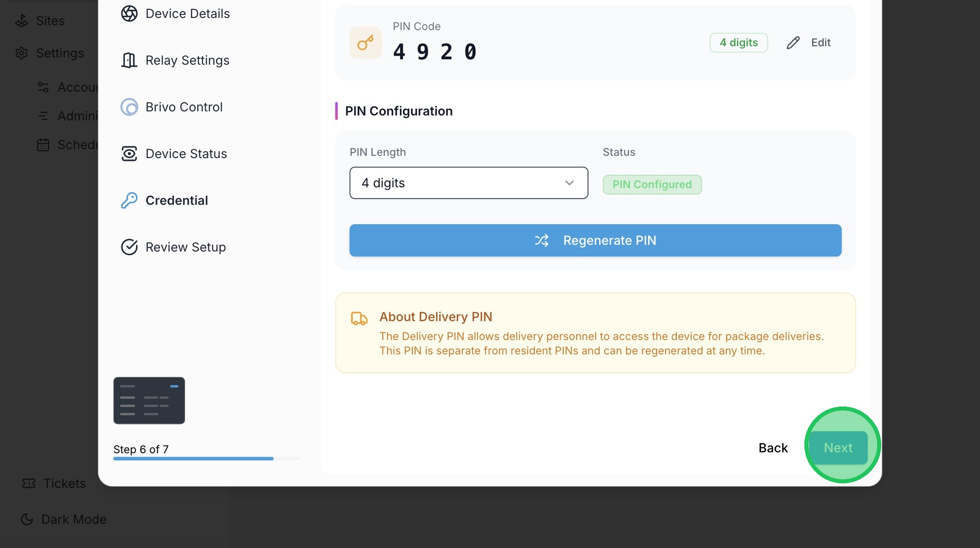Click the Device Status eye icon
980x548 pixels.
pyautogui.click(x=129, y=154)
